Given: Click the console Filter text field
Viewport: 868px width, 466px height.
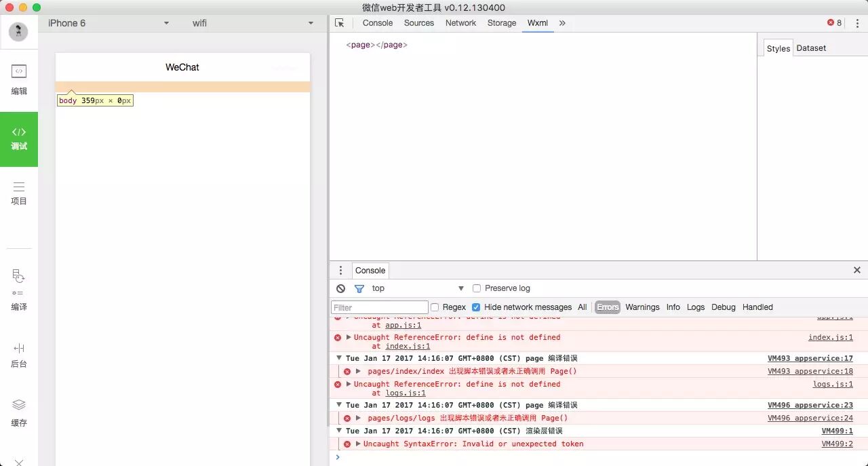Looking at the screenshot, I should point(380,307).
